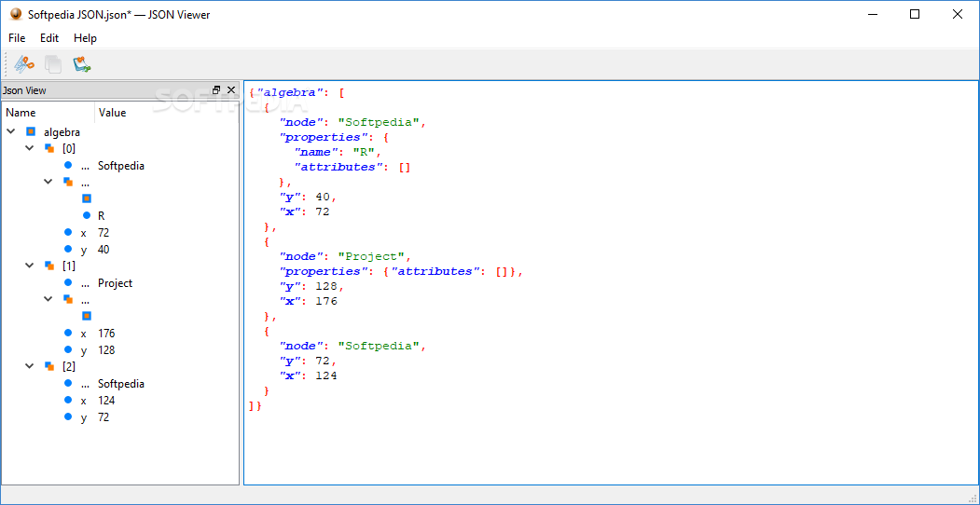Click the "x": 176 line in editor
Image resolution: width=980 pixels, height=505 pixels.
308,301
